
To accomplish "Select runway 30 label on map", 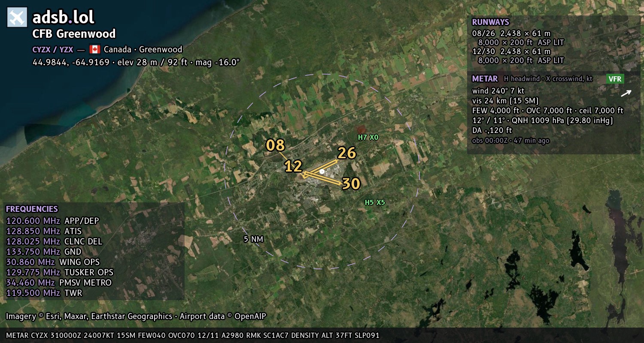I will 351,184.
